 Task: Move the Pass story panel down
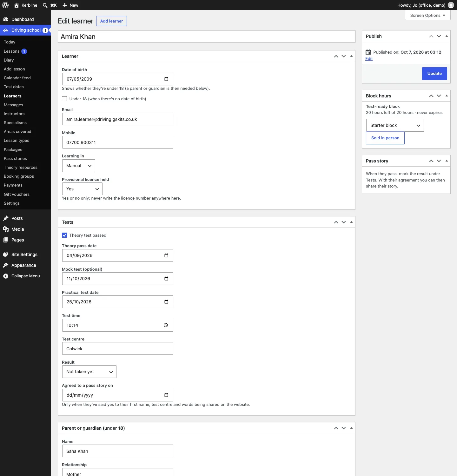coord(439,161)
